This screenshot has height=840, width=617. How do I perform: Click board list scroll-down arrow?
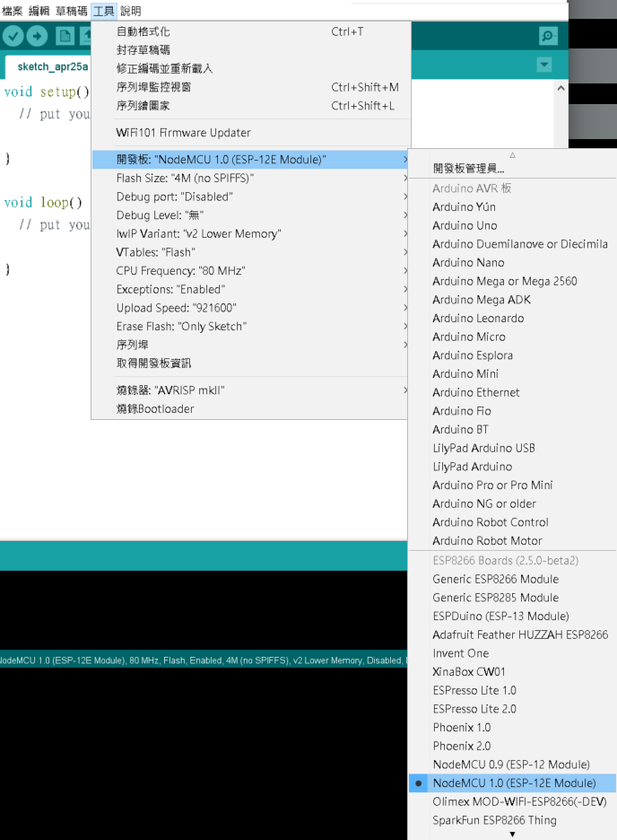(x=512, y=834)
